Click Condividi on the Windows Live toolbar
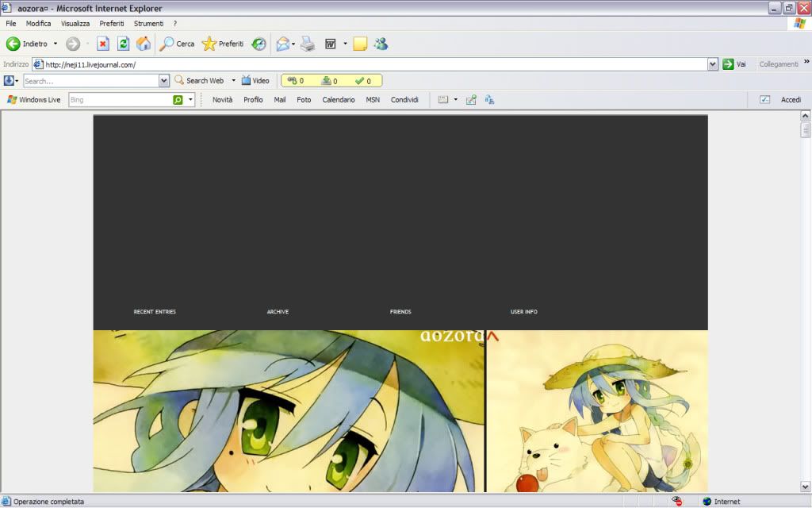Image resolution: width=812 pixels, height=508 pixels. [404, 99]
